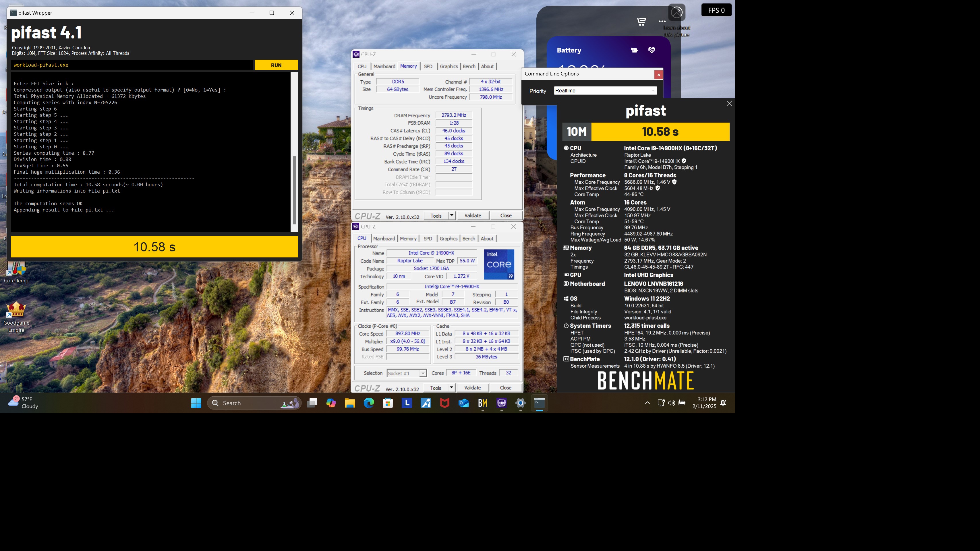Click the yellow 10.58 s result bar in pifast Wrapper

(x=154, y=247)
